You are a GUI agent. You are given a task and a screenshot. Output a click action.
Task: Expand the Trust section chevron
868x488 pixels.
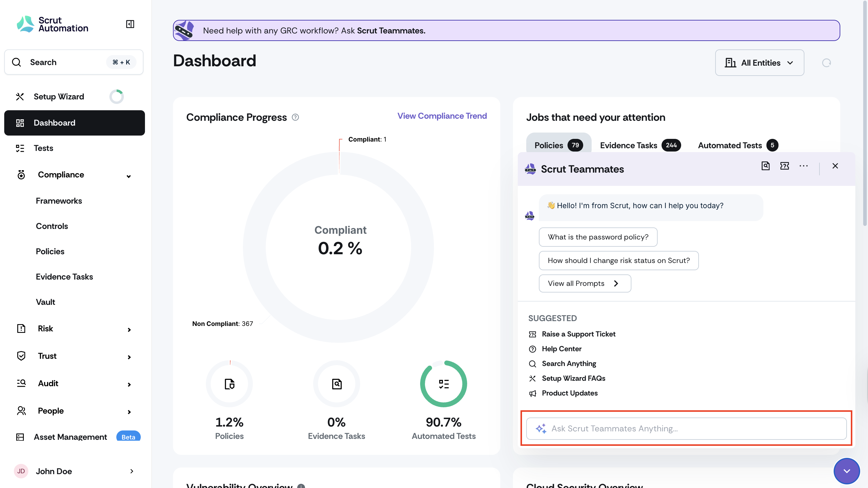(129, 357)
